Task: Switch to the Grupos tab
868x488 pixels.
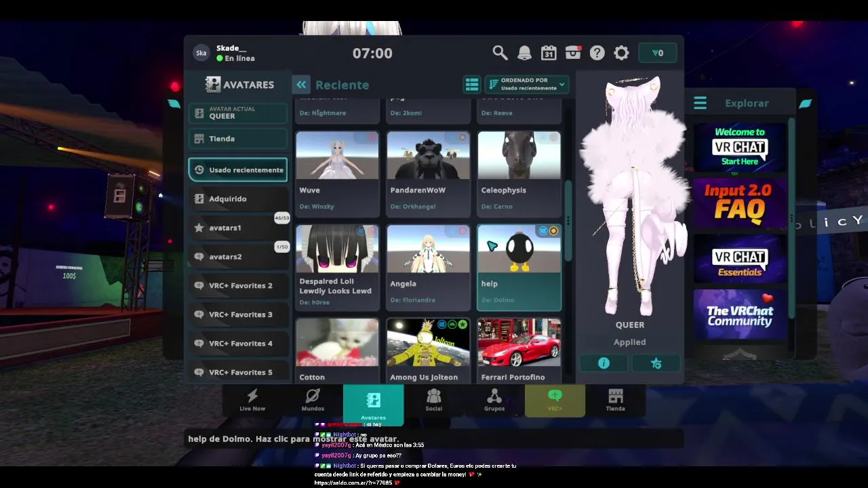Action: pyautogui.click(x=494, y=400)
